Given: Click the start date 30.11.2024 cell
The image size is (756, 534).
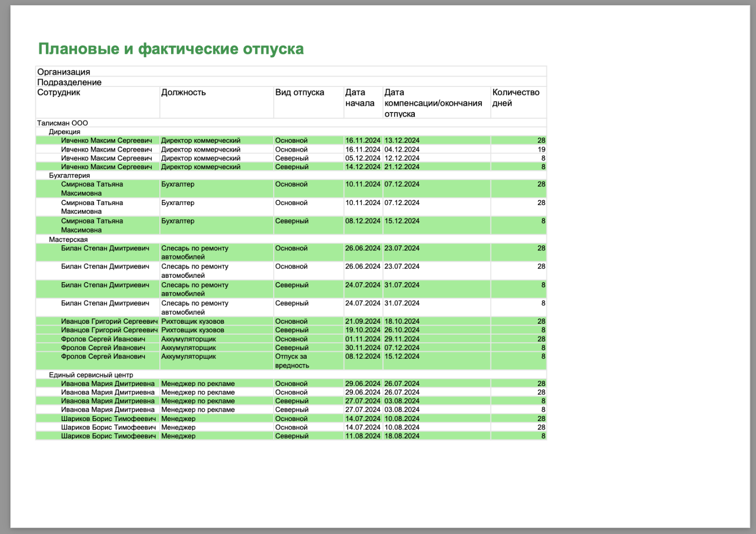Looking at the screenshot, I should 362,348.
